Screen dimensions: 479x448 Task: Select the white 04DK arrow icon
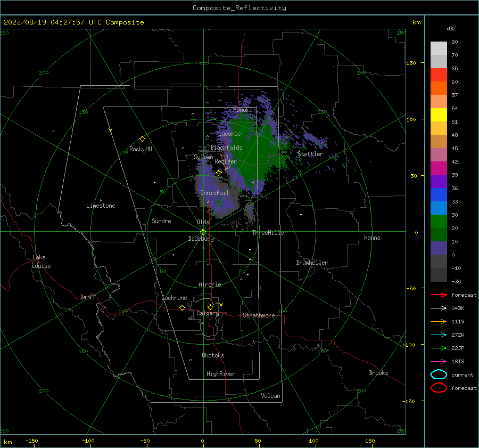pyautogui.click(x=439, y=308)
